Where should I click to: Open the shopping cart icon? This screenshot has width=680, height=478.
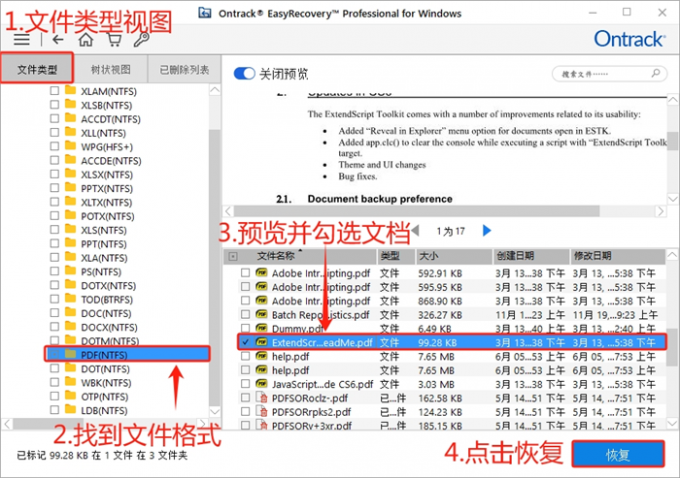click(114, 40)
